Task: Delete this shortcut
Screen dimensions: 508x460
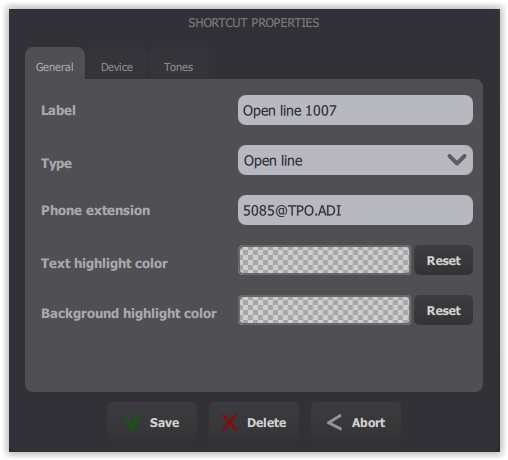Action: click(x=254, y=422)
